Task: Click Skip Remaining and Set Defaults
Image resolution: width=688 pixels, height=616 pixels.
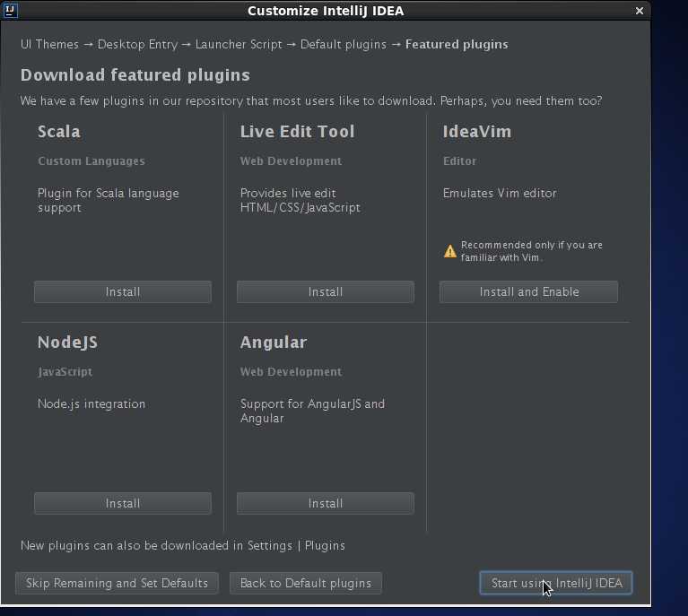Action: 117,583
